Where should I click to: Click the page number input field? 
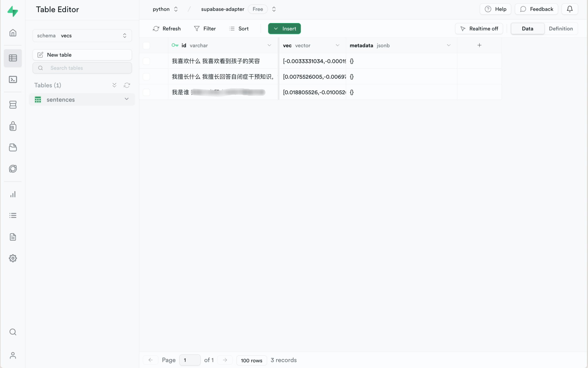pyautogui.click(x=190, y=360)
